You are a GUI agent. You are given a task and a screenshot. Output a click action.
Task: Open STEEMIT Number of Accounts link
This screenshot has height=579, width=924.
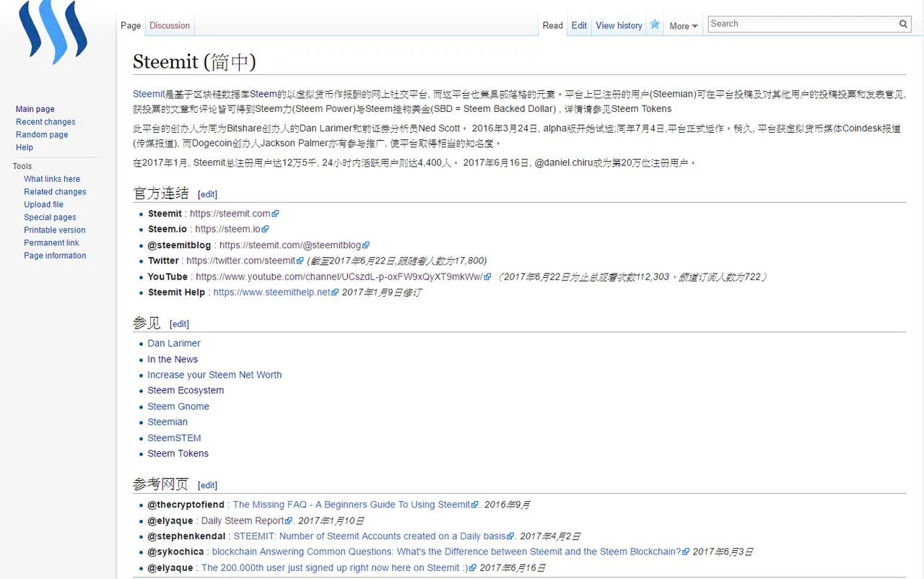[373, 536]
